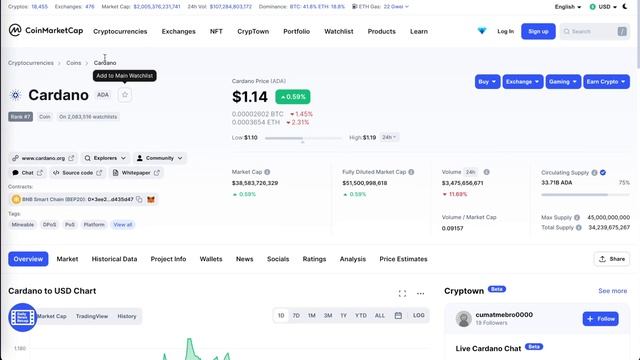Click the Share button
Viewport: 640px width, 360px height.
click(611, 259)
